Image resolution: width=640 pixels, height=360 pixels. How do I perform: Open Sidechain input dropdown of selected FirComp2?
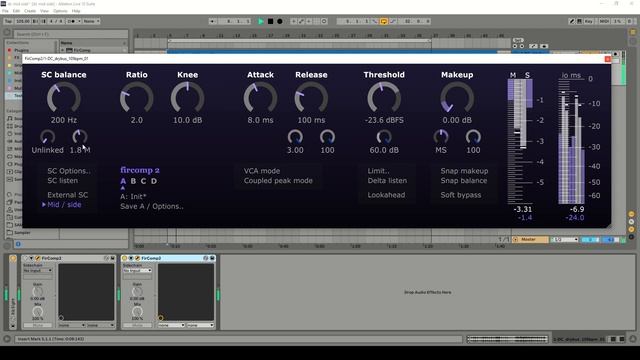click(137, 270)
